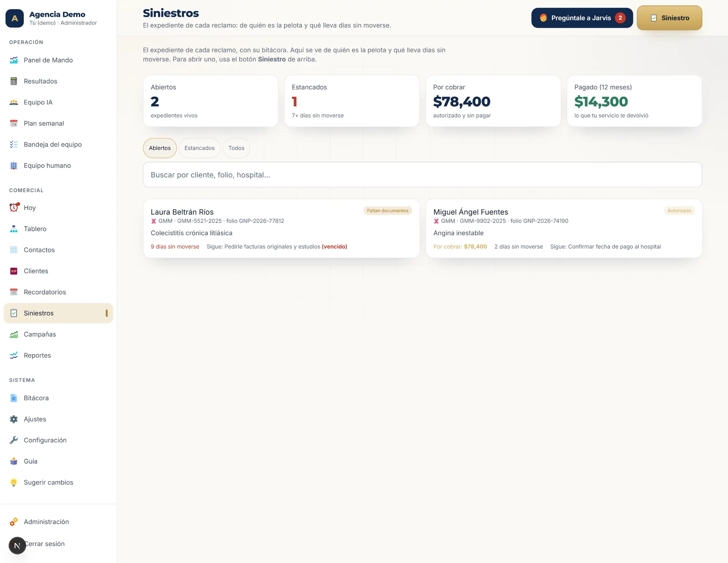728x563 pixels.
Task: Open the Campañas chart icon
Action: (x=14, y=334)
